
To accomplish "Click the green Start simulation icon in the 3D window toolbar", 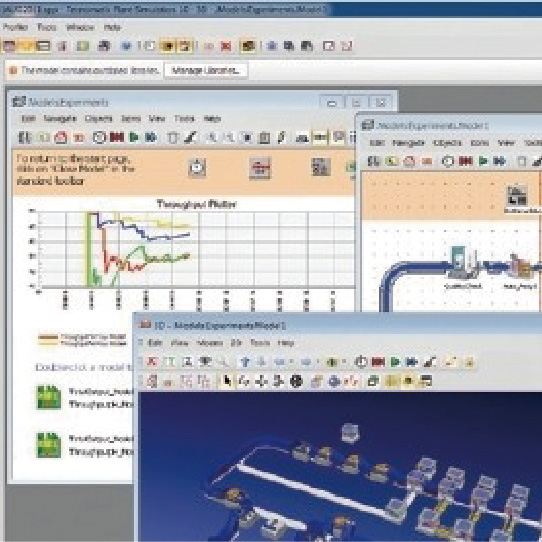I will click(395, 362).
